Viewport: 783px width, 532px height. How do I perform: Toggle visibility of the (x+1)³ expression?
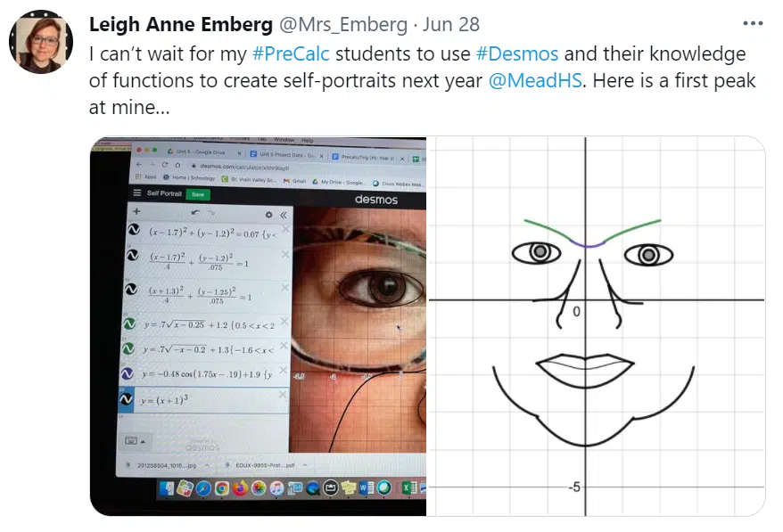(x=126, y=398)
